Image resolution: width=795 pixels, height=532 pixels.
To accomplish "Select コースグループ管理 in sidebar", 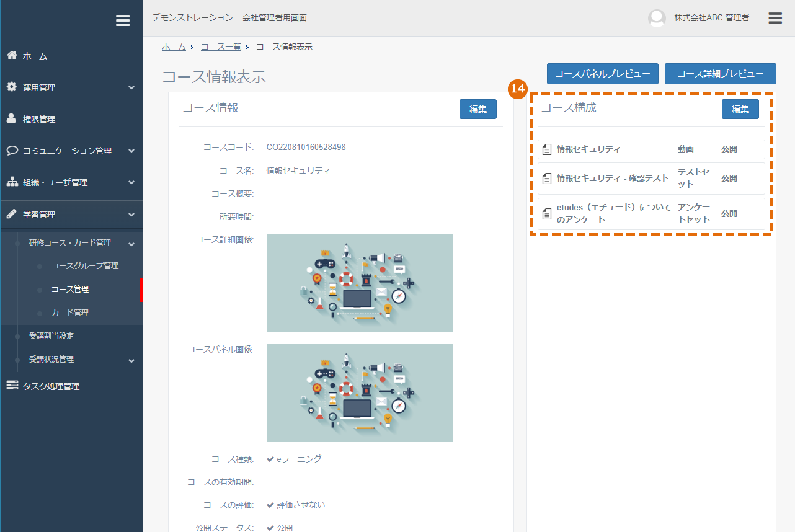I will 85,265.
